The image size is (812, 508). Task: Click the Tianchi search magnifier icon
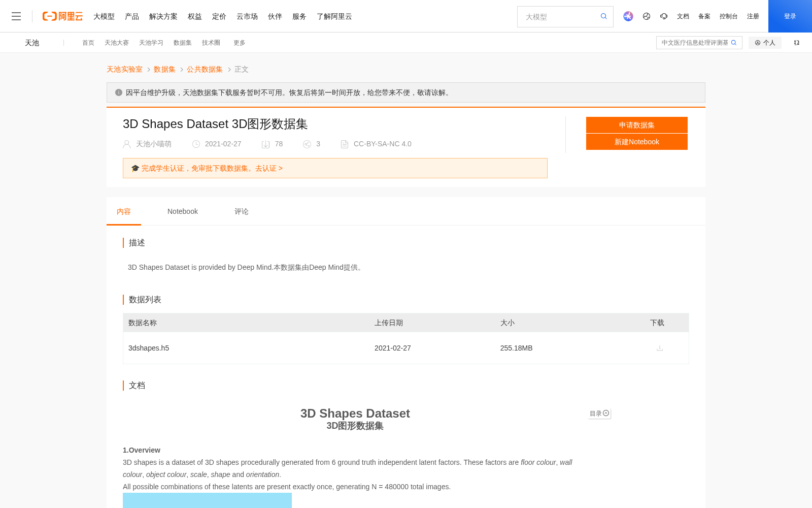(734, 43)
